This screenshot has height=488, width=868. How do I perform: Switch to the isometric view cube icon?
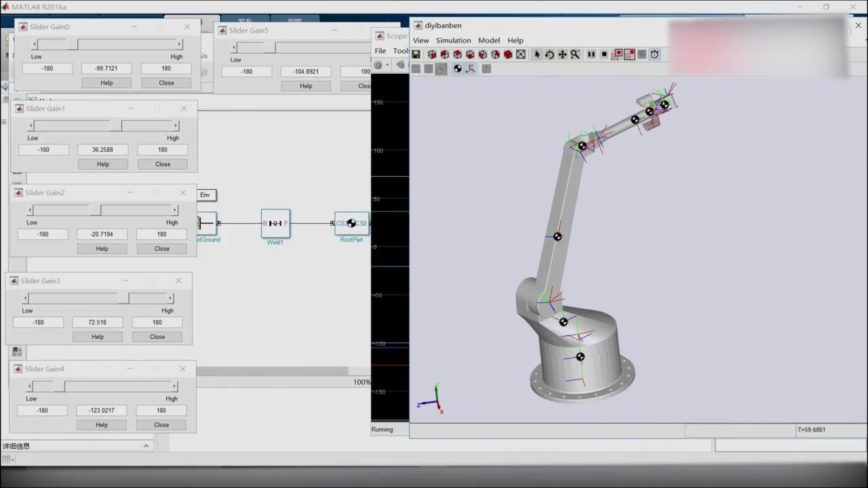508,54
